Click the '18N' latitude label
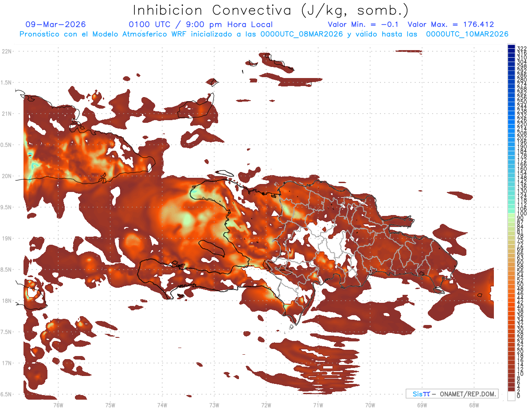The width and height of the screenshot is (532, 411). [x=8, y=301]
